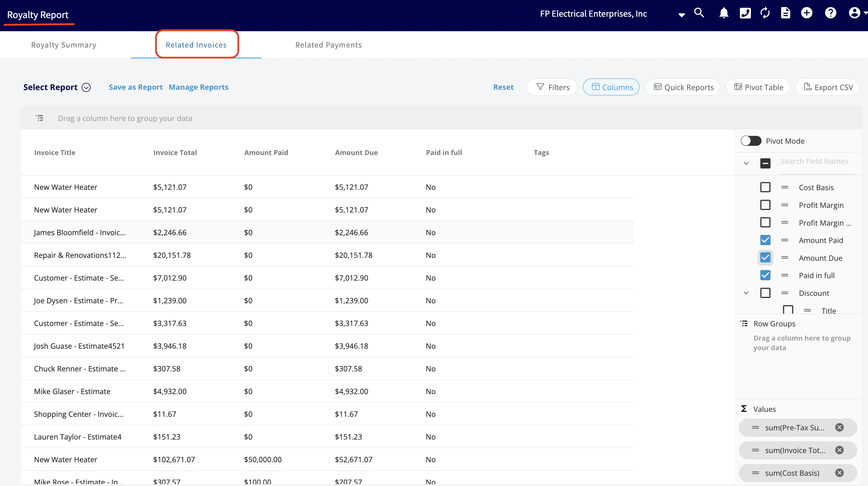Grab the Cost Basis drag handle
The width and height of the screenshot is (868, 486).
(x=785, y=187)
